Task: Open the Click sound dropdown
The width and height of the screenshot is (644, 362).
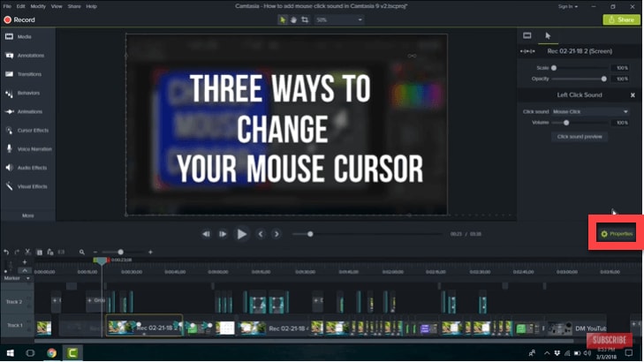Action: pos(590,111)
